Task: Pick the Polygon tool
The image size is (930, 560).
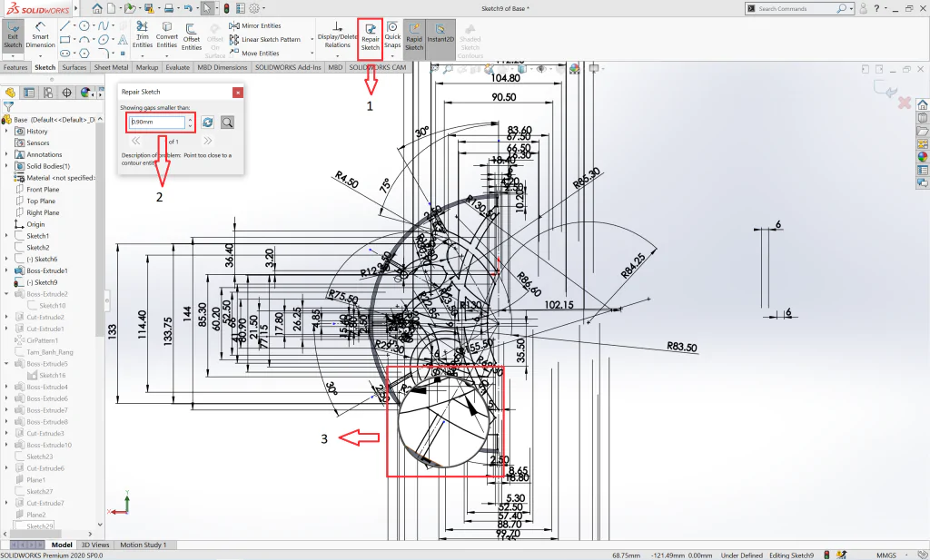Action: click(84, 54)
